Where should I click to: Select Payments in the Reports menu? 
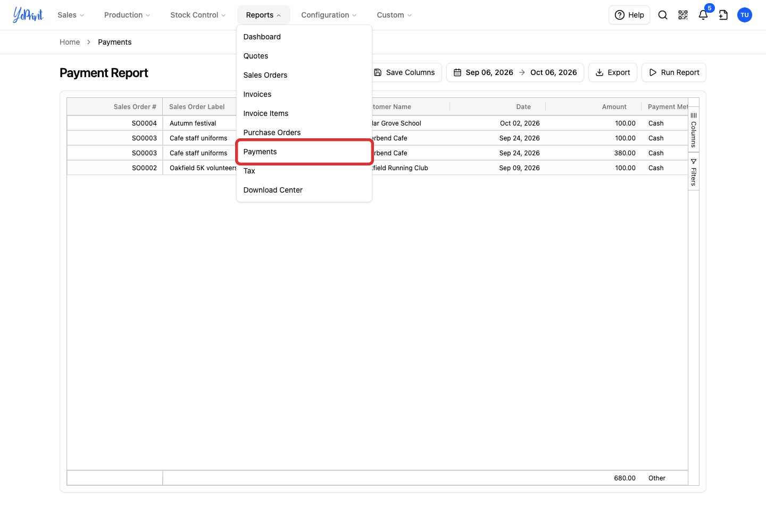tap(304, 152)
